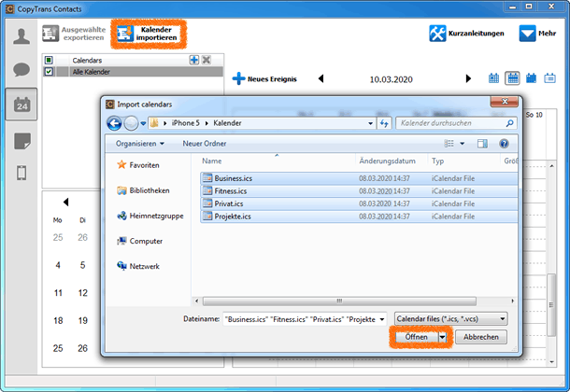Create a Neues Ereignis

point(264,78)
